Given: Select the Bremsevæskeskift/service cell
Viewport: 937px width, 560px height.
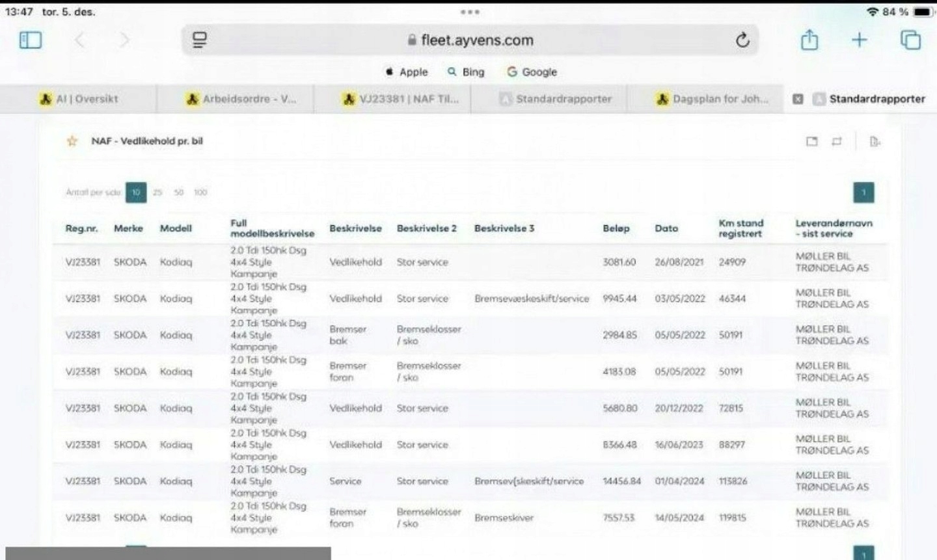Looking at the screenshot, I should click(x=532, y=299).
